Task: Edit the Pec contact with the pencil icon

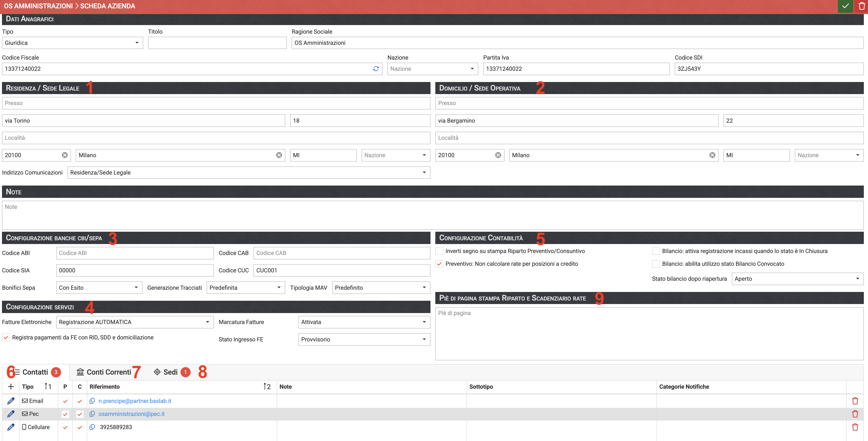Action: (x=11, y=414)
